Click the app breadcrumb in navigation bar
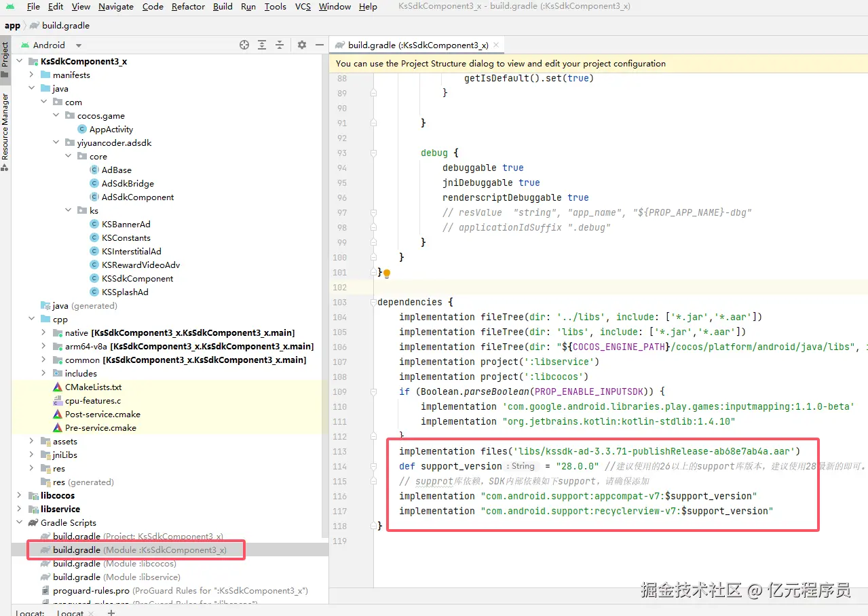Image resolution: width=868 pixels, height=616 pixels. pos(12,26)
